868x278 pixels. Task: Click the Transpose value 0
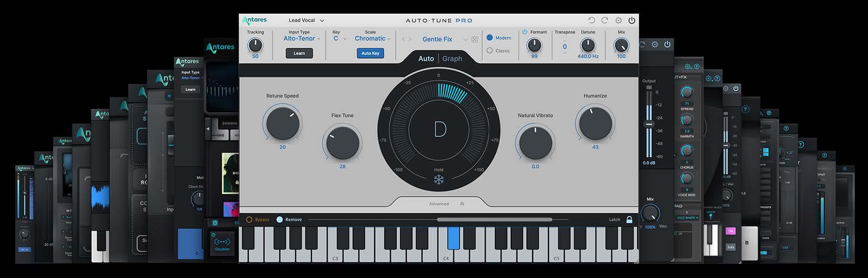pos(565,47)
